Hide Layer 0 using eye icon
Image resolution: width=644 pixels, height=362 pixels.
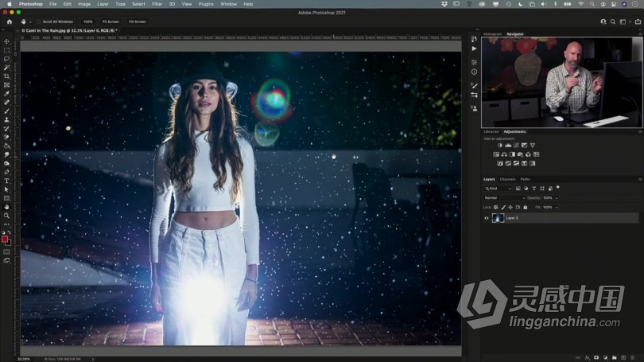[487, 217]
